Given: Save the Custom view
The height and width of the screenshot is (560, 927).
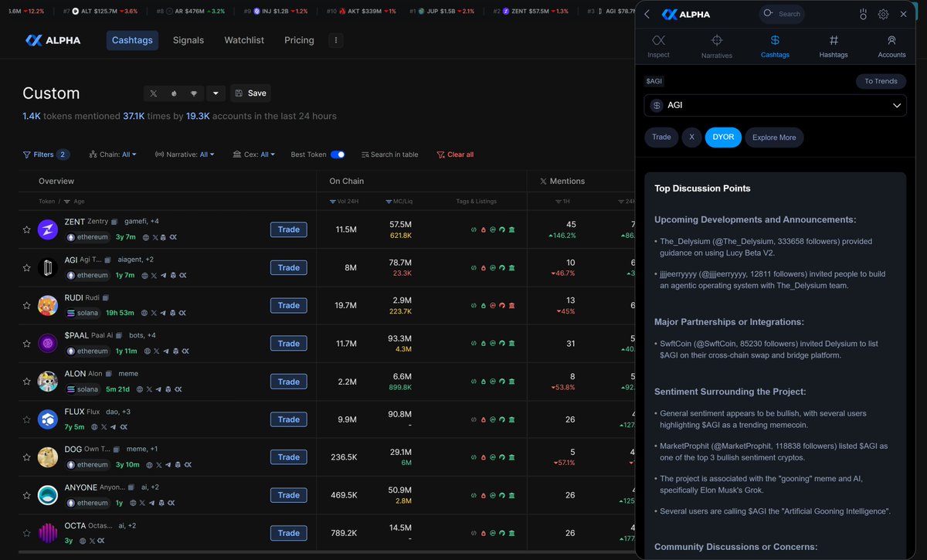Looking at the screenshot, I should pyautogui.click(x=250, y=93).
